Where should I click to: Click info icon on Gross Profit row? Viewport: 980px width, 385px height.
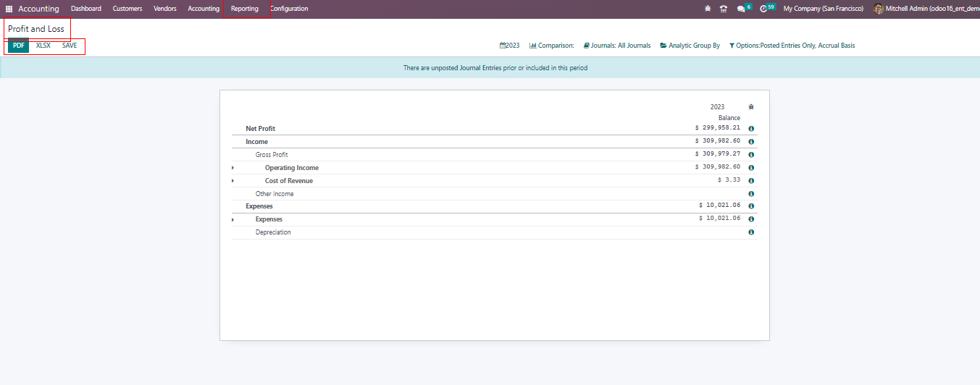(751, 155)
